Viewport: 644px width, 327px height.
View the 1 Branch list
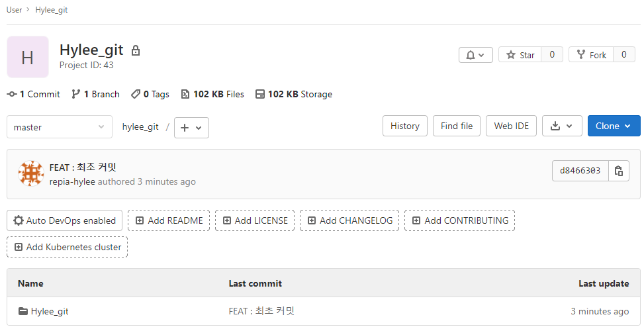pyautogui.click(x=96, y=94)
